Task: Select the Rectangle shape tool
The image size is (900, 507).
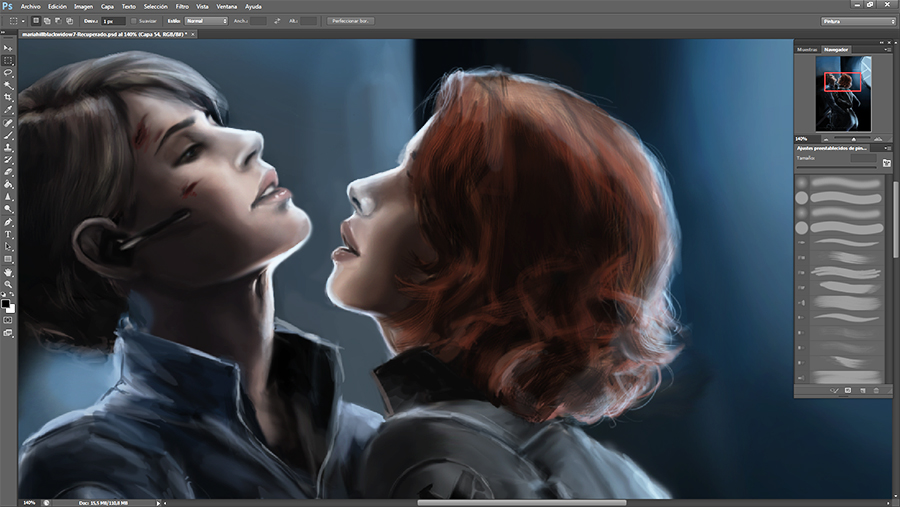Action: [x=8, y=260]
